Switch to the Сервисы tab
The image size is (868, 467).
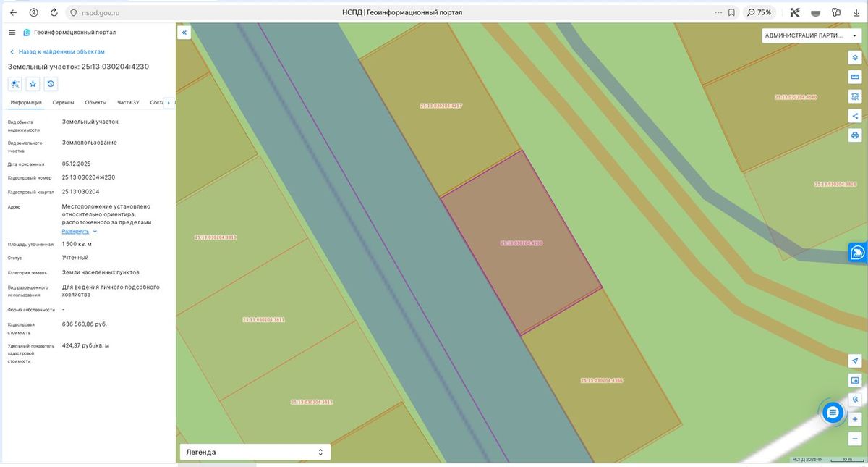pyautogui.click(x=63, y=103)
